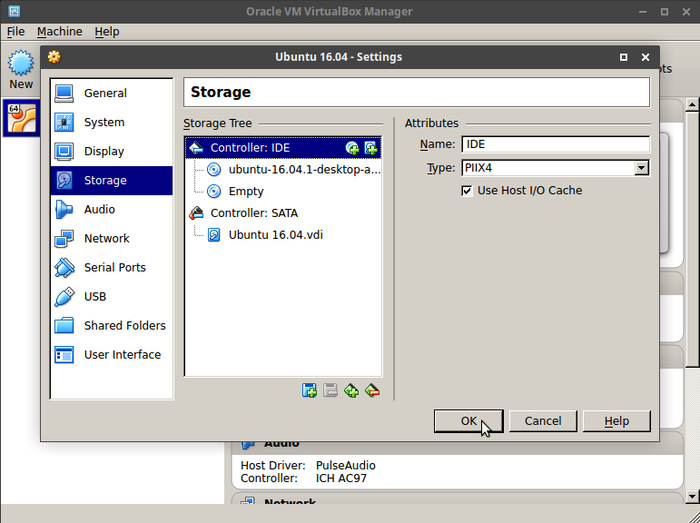Click Help button in settings dialog
Screen dimensions: 700x523
(617, 421)
